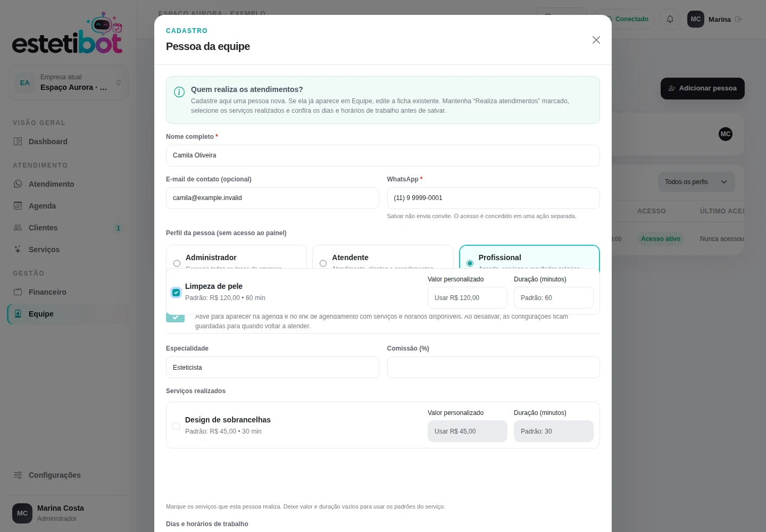Click the Adicionar pessoa button
Viewport: 766px width, 532px height.
(x=703, y=88)
